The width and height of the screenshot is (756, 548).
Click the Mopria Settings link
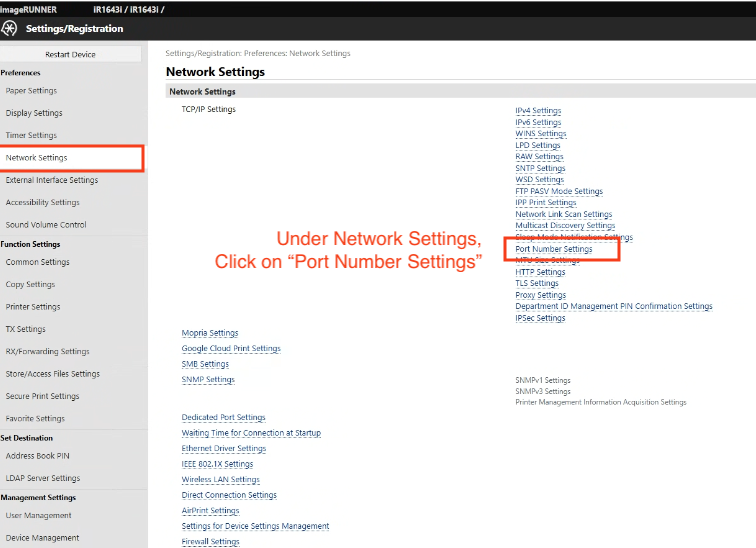210,333
